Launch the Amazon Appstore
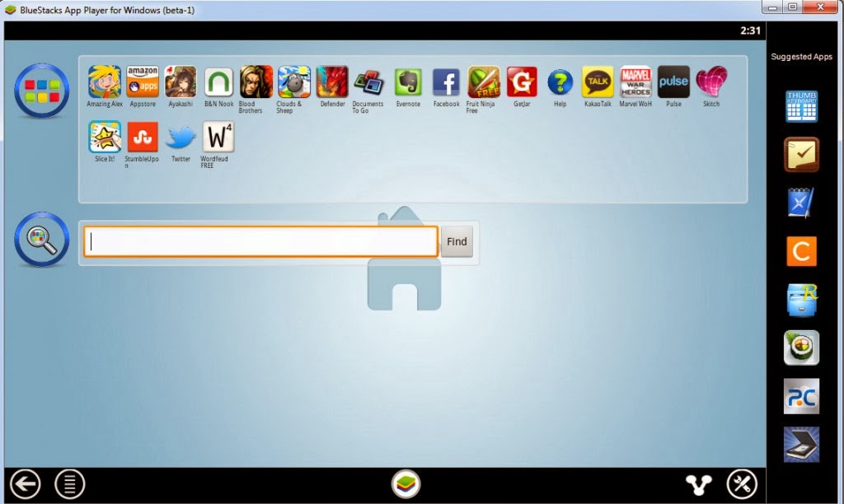 (143, 82)
